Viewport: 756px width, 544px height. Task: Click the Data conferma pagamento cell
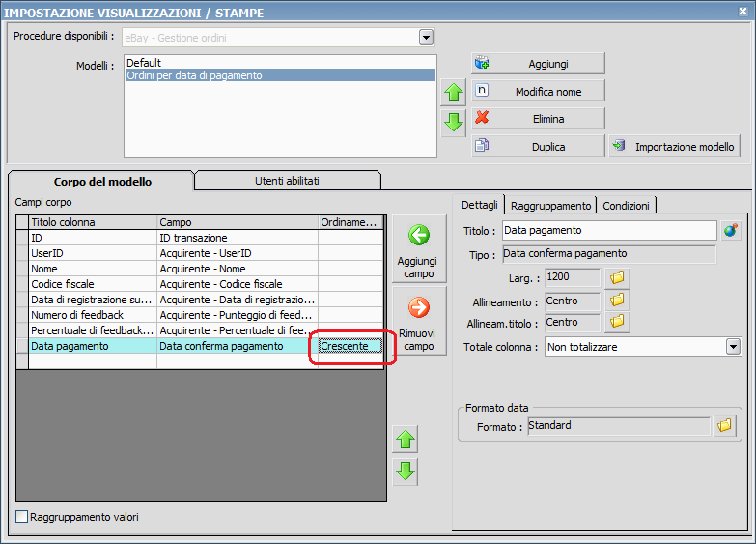tap(238, 346)
